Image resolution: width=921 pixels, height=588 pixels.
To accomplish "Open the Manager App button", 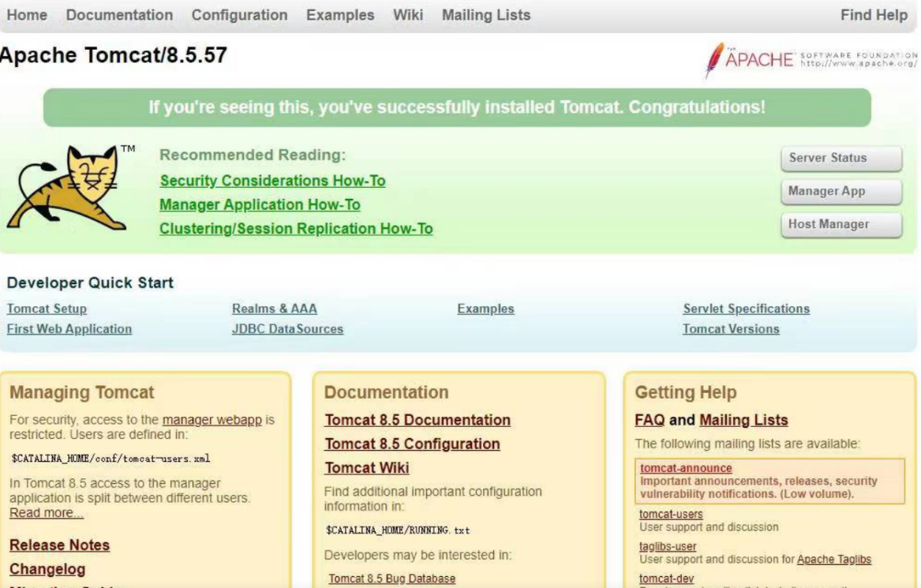I will coord(841,192).
